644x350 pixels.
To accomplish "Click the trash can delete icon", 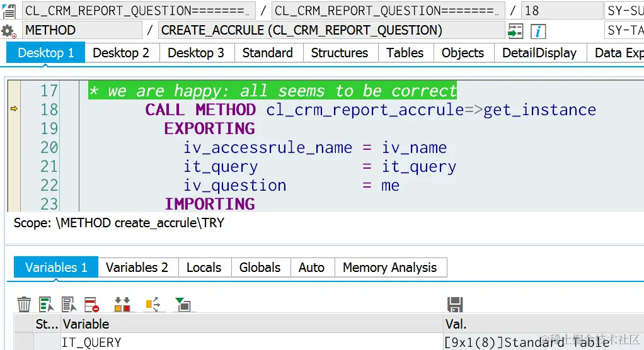I will point(24,305).
